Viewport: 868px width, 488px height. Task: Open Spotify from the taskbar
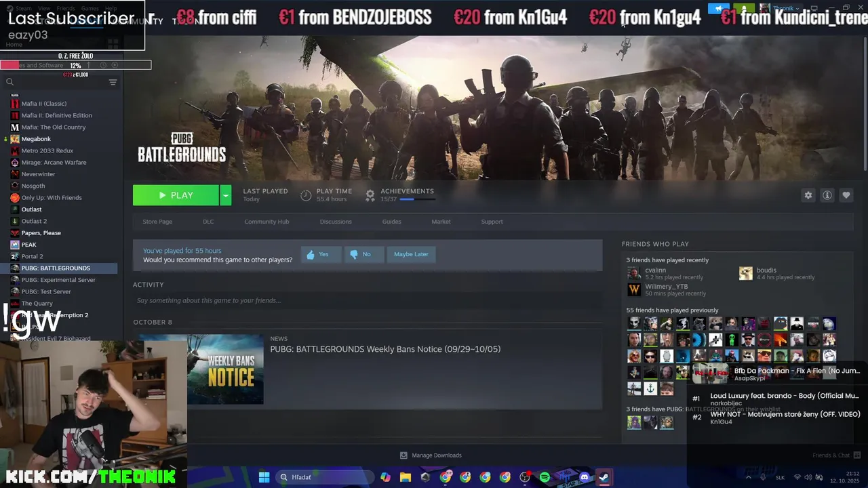pos(545,477)
